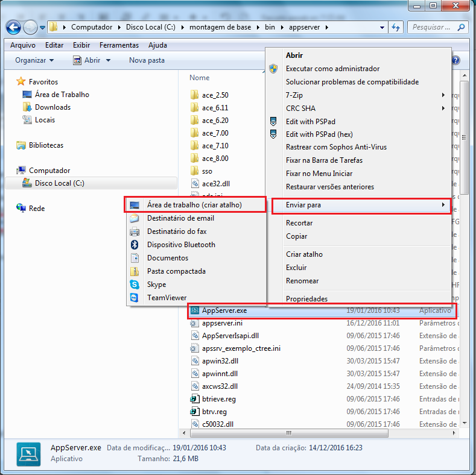Expand the Abrir dropdown arrow
The height and width of the screenshot is (475, 476).
[108, 60]
